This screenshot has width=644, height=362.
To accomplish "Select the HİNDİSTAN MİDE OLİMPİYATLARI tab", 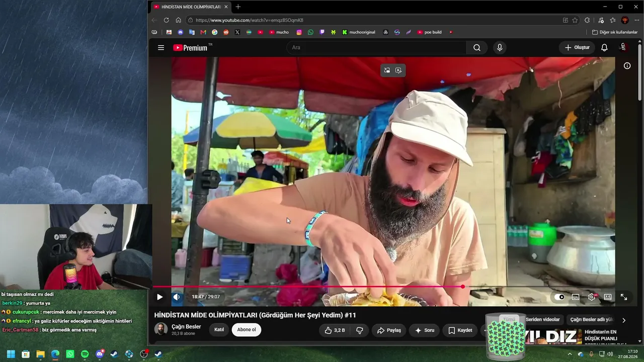I will tap(190, 7).
